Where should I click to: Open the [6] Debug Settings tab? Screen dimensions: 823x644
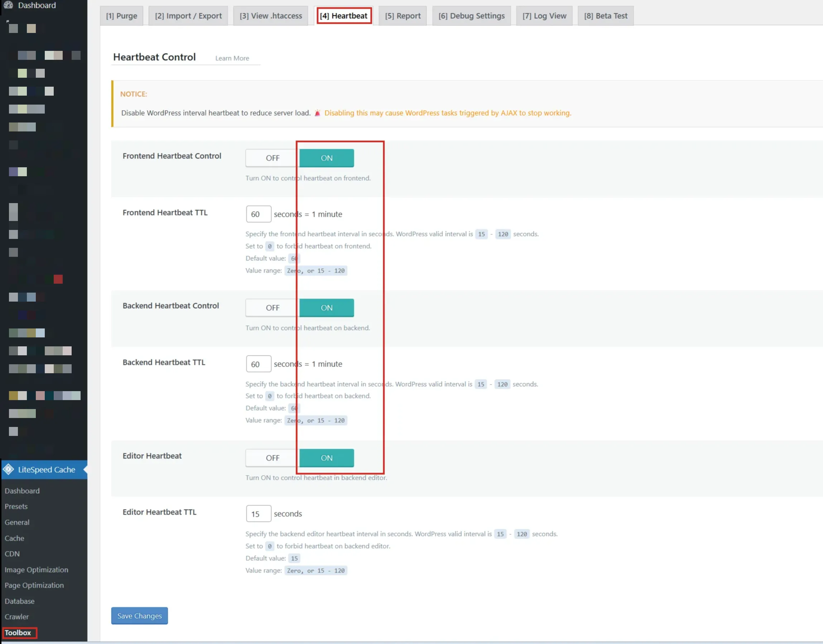coord(471,16)
